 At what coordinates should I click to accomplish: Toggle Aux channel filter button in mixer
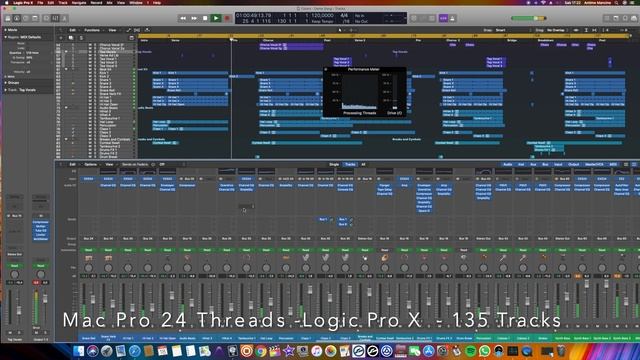point(533,164)
